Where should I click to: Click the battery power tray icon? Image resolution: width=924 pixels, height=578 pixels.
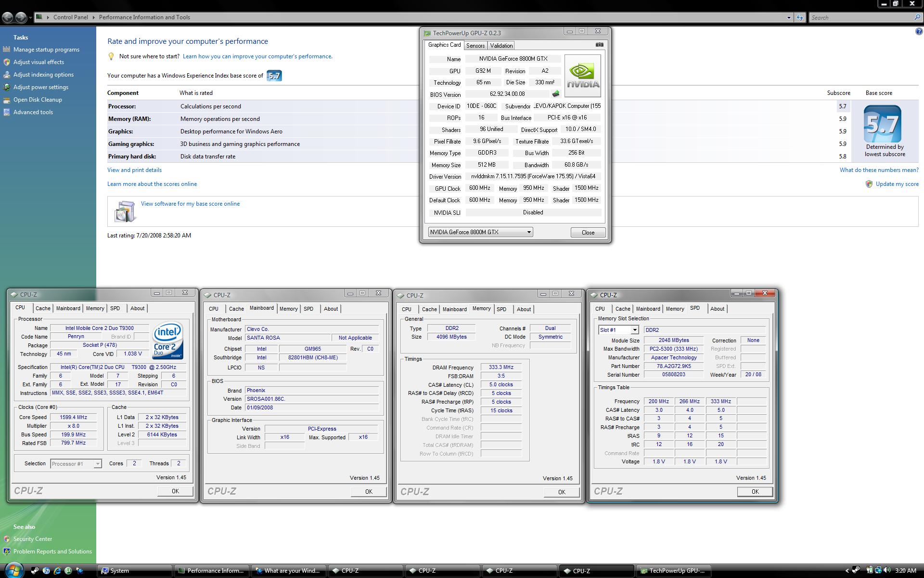tap(870, 570)
